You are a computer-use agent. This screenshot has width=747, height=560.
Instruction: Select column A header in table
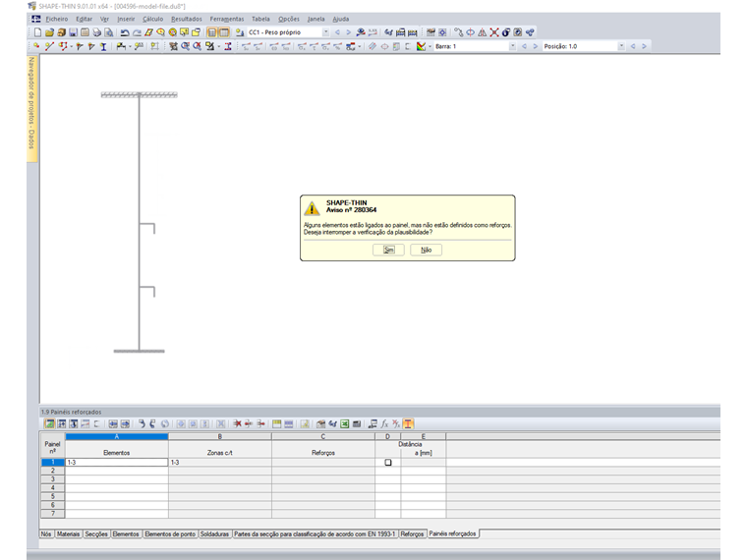click(117, 436)
